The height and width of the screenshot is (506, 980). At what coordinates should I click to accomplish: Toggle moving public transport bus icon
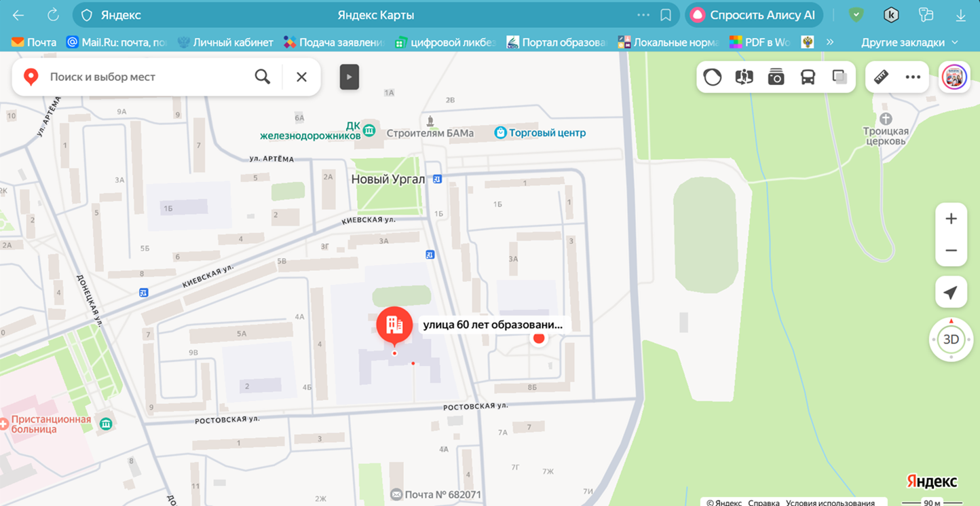point(808,77)
